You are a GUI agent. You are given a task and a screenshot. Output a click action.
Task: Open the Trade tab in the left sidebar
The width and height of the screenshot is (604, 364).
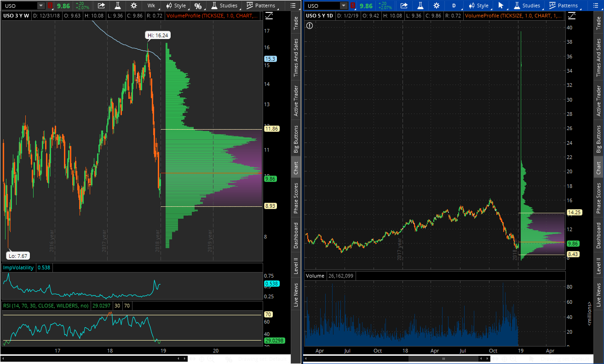[x=296, y=23]
